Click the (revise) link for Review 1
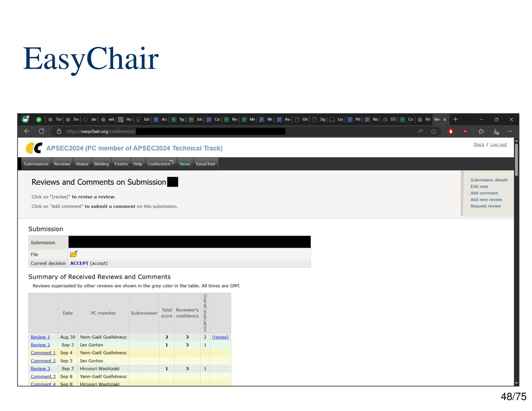This screenshot has height=411, width=532. pyautogui.click(x=220, y=337)
